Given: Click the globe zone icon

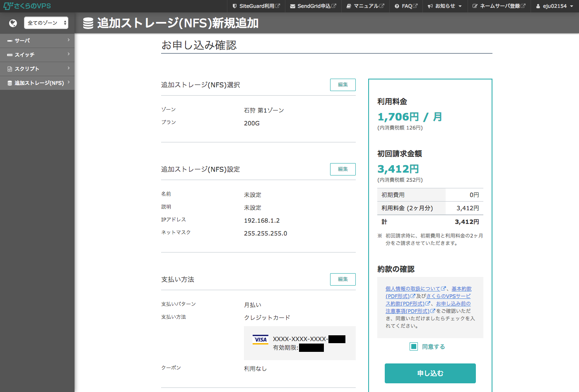Looking at the screenshot, I should click(x=13, y=23).
